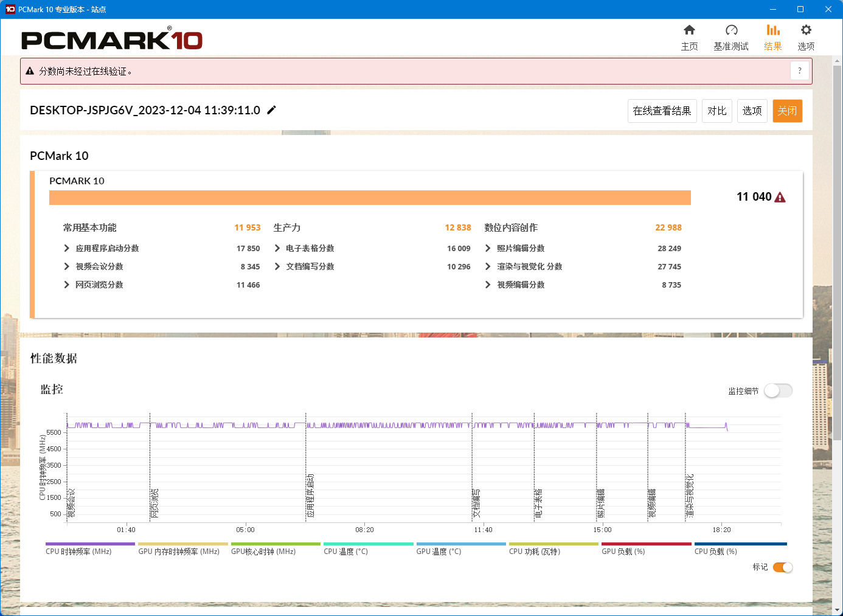This screenshot has width=843, height=616.
Task: Open the 主页 home icon
Action: 689,30
